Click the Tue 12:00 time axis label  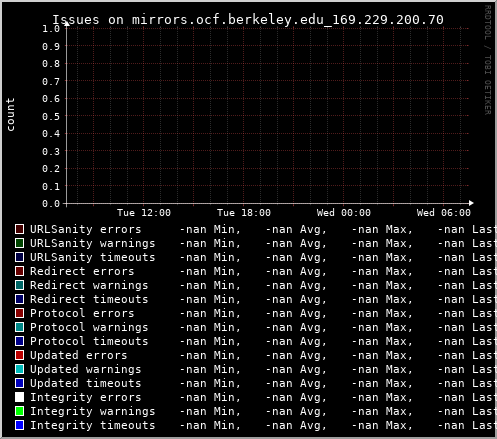pos(144,213)
